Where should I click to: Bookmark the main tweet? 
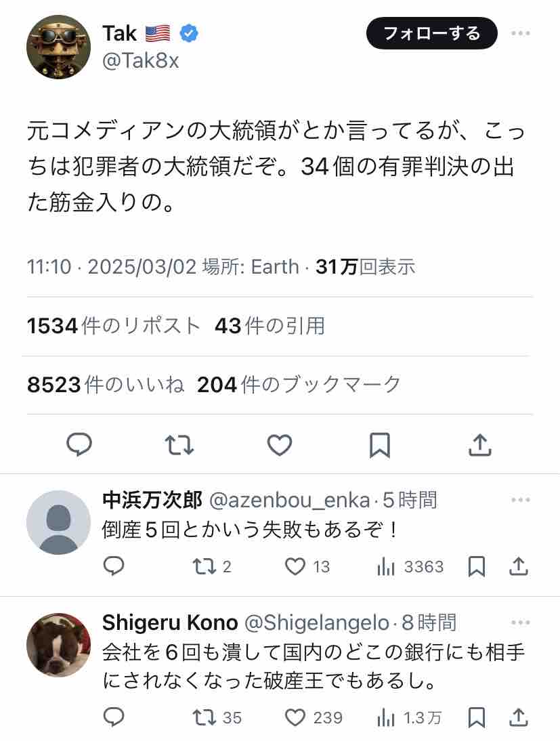tap(379, 445)
